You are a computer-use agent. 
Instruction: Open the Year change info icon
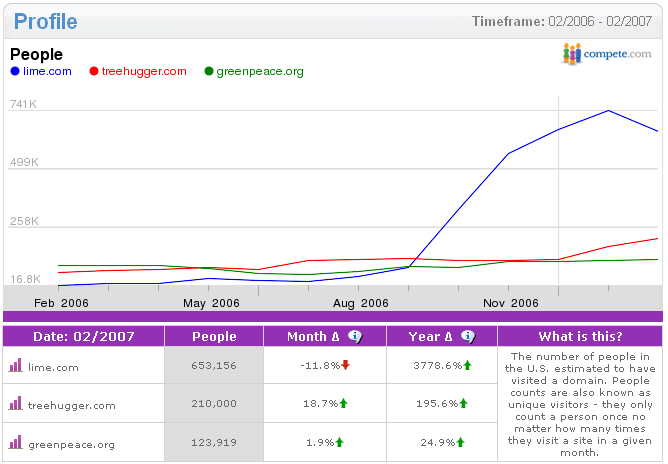coord(468,337)
